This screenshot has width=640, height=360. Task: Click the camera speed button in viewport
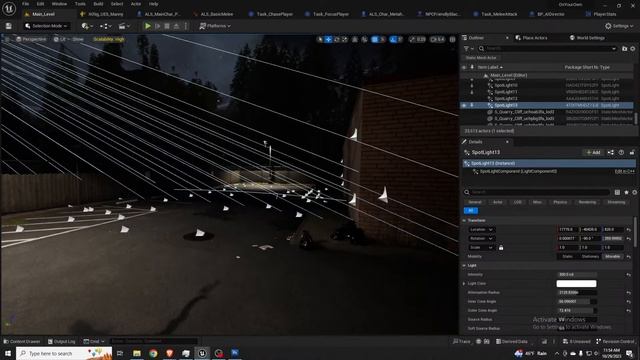point(438,39)
